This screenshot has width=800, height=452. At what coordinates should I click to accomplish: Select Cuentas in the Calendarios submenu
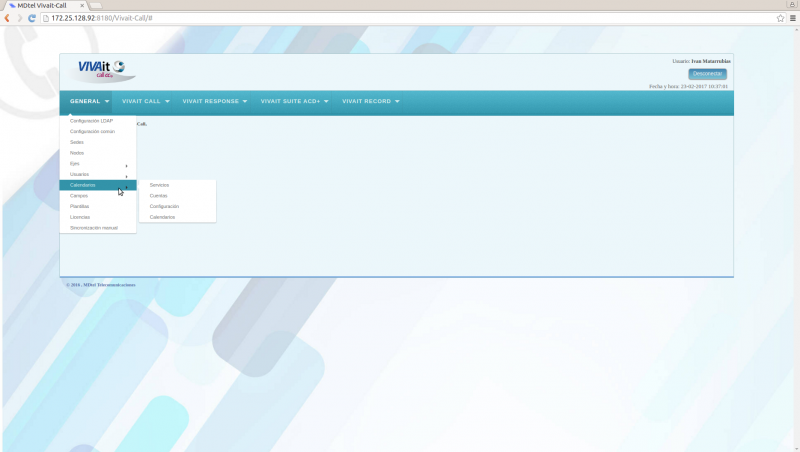point(178,196)
